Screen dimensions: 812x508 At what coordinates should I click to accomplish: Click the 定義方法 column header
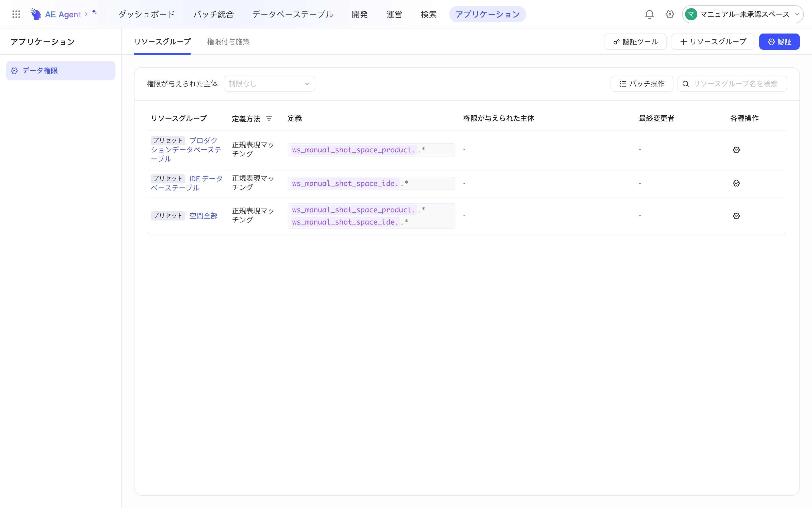246,119
